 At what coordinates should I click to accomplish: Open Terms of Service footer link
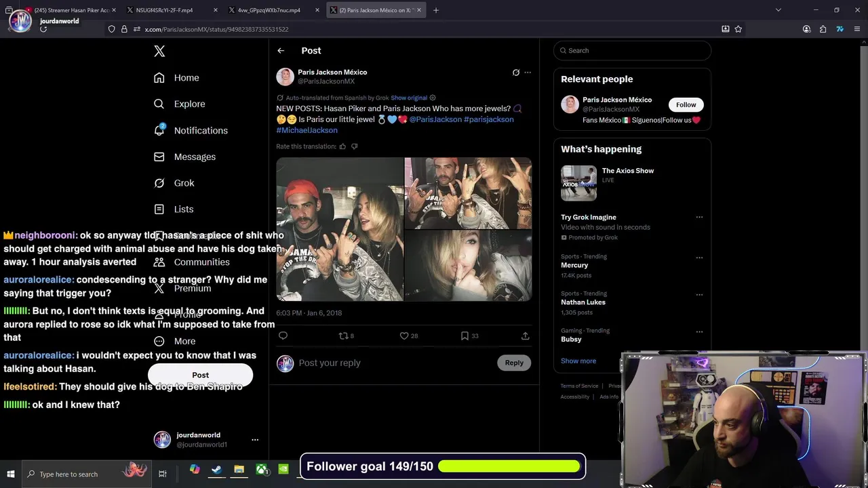pos(579,386)
